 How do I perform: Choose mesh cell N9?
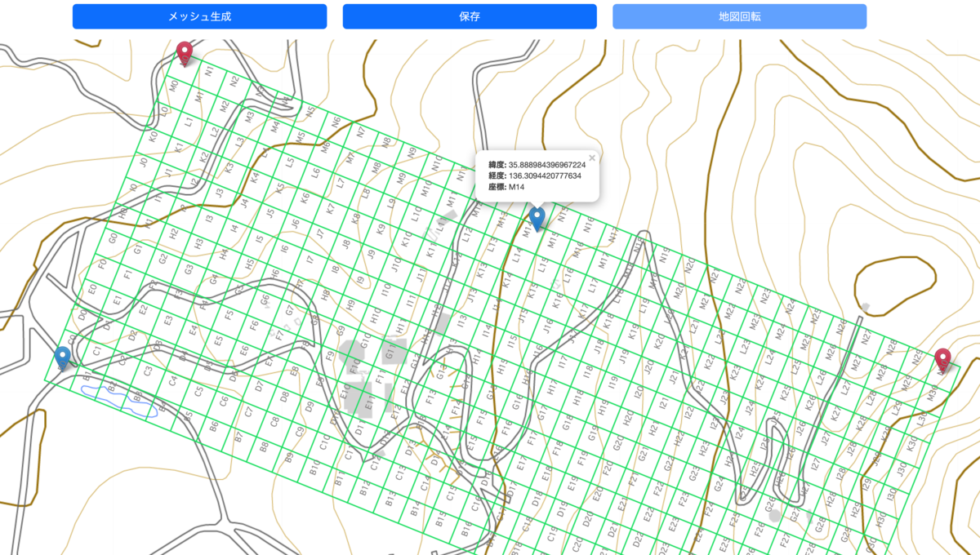tap(411, 151)
